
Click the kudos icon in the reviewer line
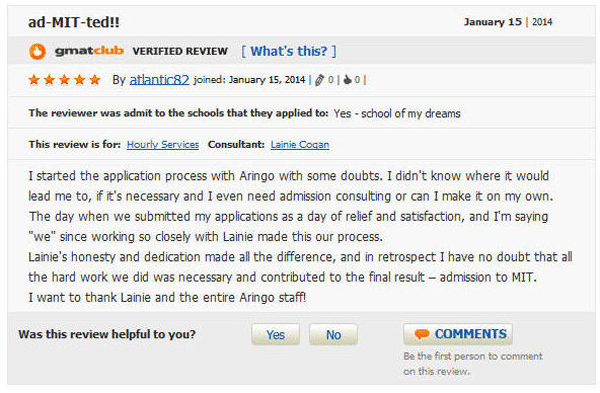347,80
